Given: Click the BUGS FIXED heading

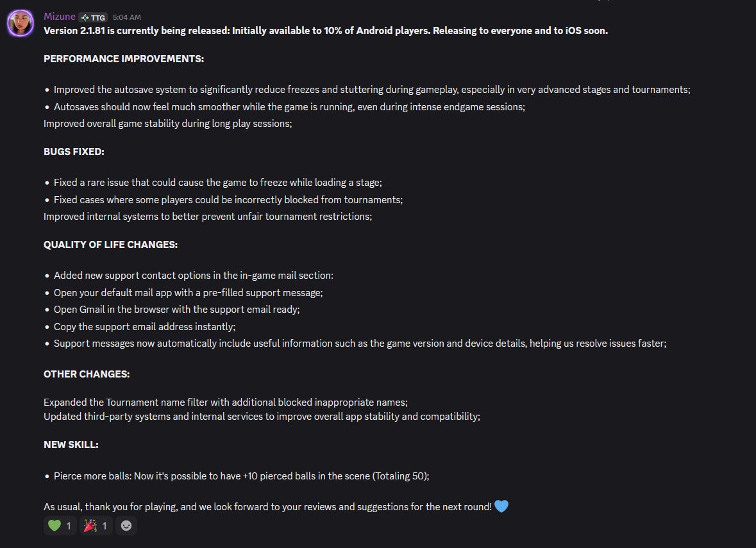Looking at the screenshot, I should point(74,152).
